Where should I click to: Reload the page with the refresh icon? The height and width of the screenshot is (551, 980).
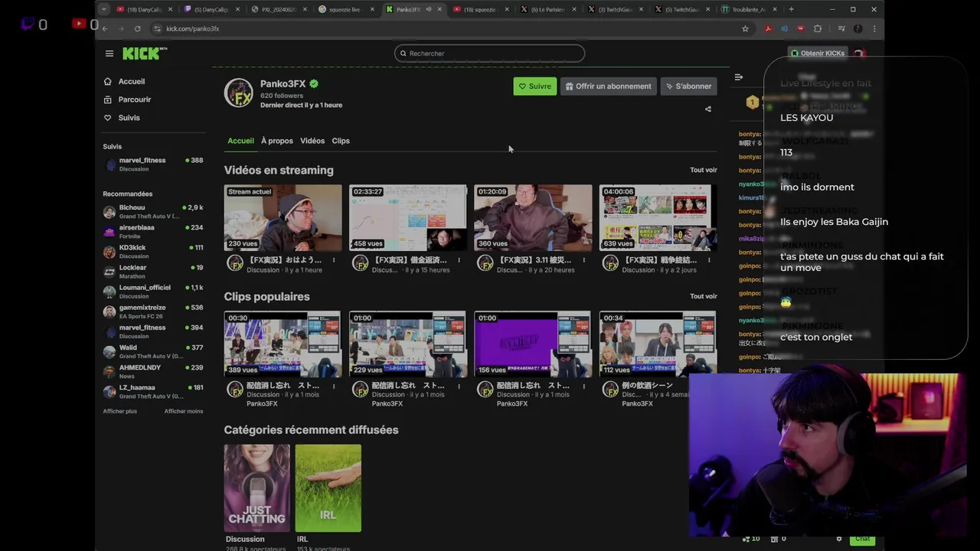tap(137, 28)
